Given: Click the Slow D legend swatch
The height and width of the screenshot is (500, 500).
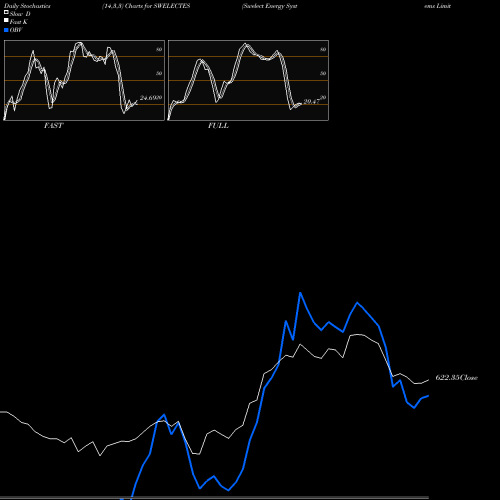Looking at the screenshot, I should 6,12.
